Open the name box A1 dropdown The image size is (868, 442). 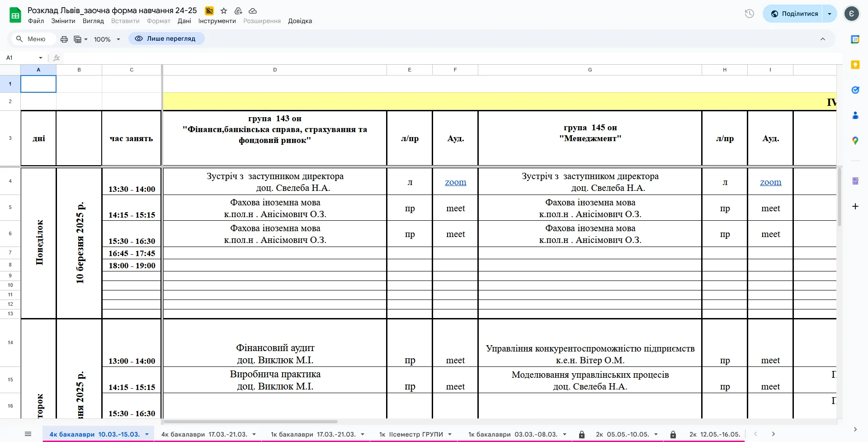40,58
